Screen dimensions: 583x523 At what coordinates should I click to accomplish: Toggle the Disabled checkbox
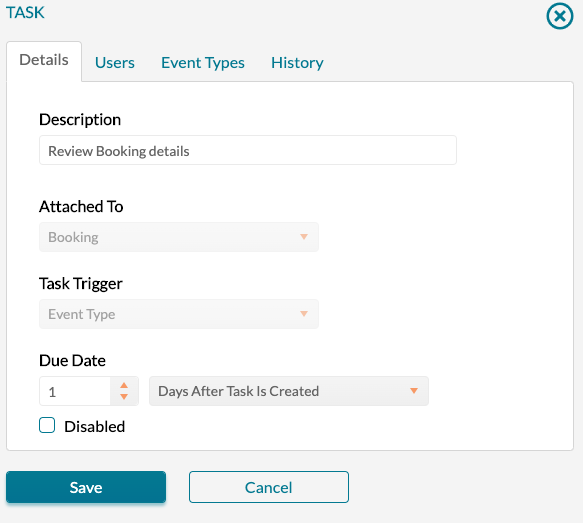coord(47,425)
